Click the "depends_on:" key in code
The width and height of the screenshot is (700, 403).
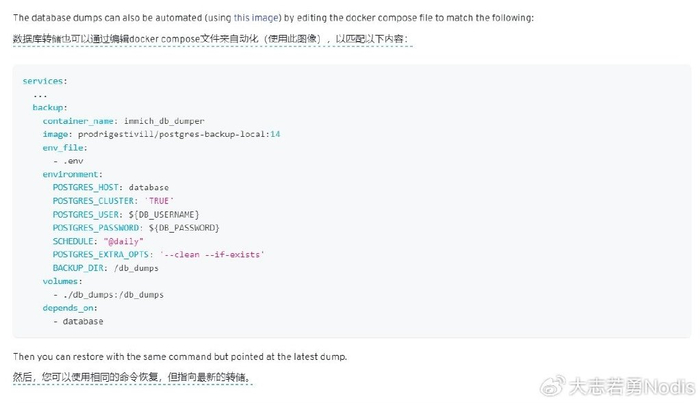[x=68, y=308]
